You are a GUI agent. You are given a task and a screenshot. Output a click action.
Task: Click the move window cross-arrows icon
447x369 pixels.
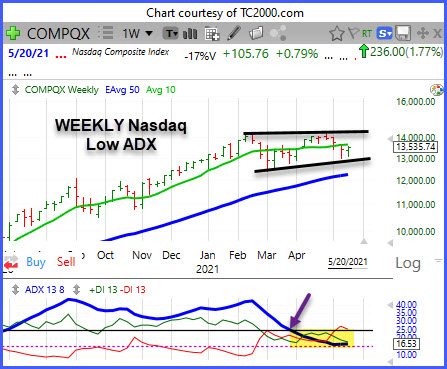(x=422, y=33)
